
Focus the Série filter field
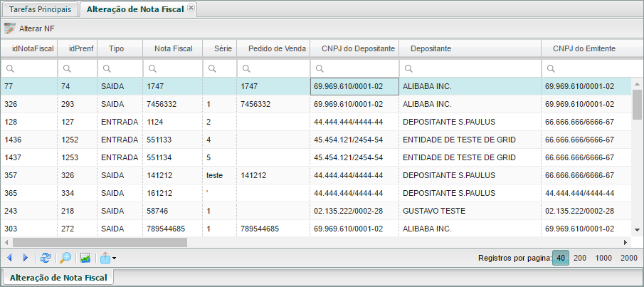220,68
